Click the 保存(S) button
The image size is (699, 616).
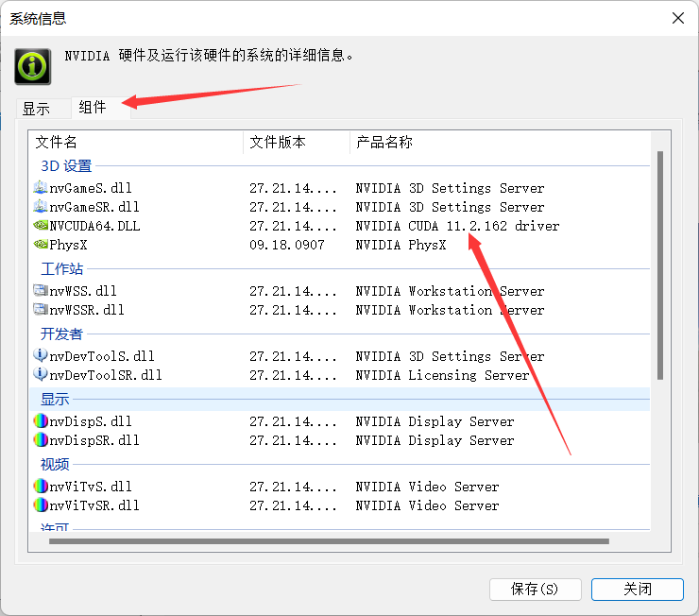click(x=535, y=590)
